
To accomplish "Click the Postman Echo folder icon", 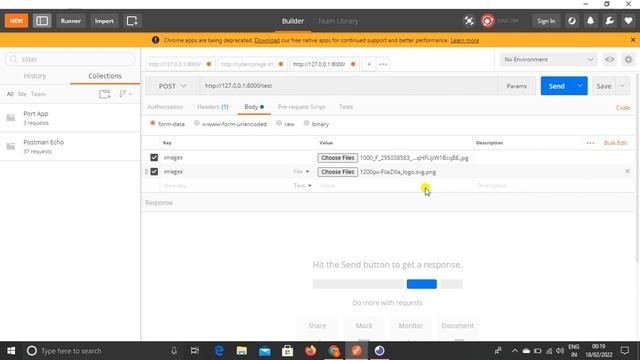I will 11,146.
